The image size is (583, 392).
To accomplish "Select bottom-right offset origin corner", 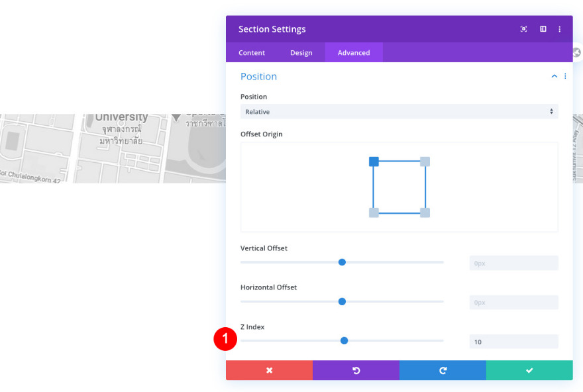I will coord(425,213).
